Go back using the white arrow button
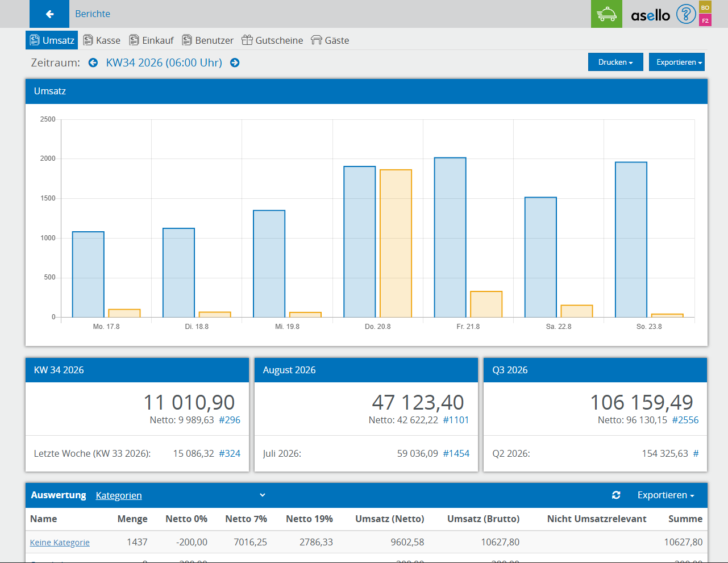The image size is (728, 563). point(49,14)
